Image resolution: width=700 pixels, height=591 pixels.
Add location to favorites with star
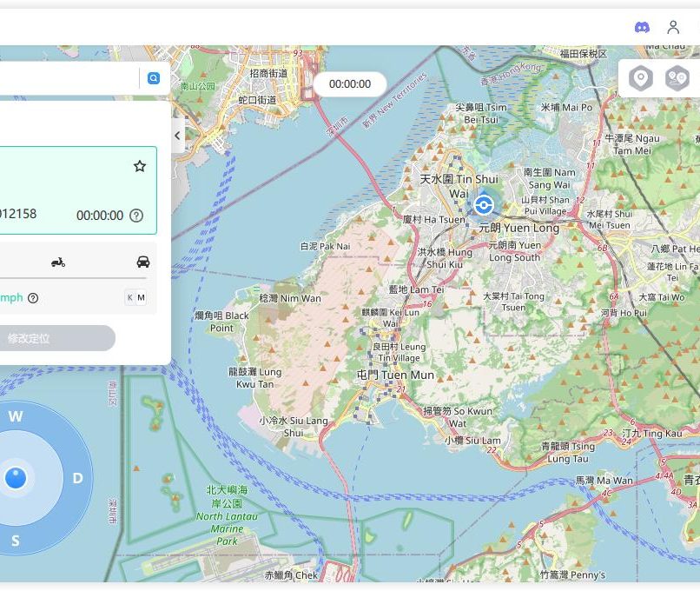(x=139, y=166)
